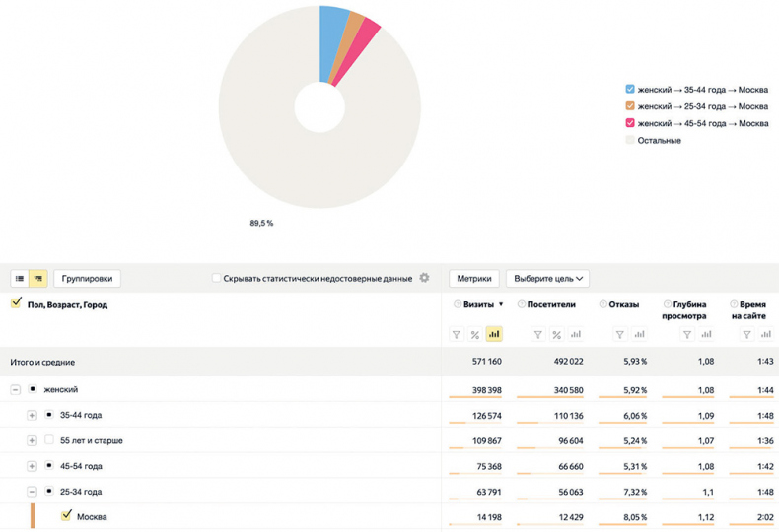The height and width of the screenshot is (532, 779).
Task: Collapse the женский row
Action: pos(15,389)
